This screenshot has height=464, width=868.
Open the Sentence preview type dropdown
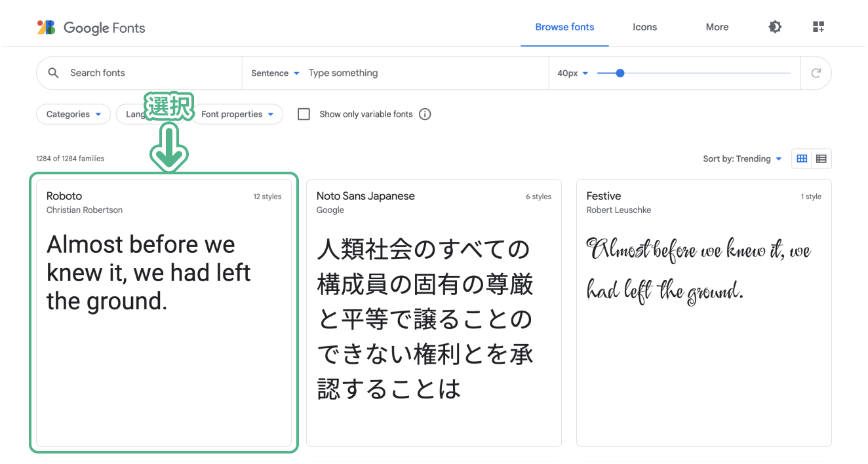pos(275,73)
